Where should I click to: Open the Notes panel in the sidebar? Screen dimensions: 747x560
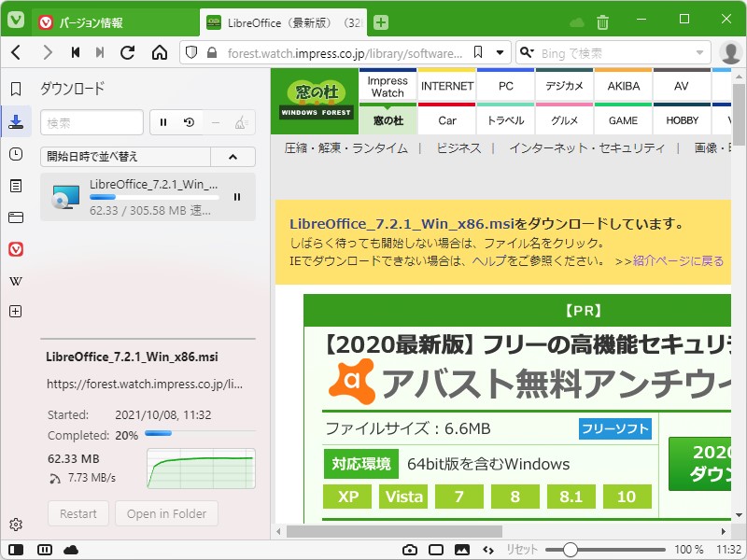click(x=14, y=184)
